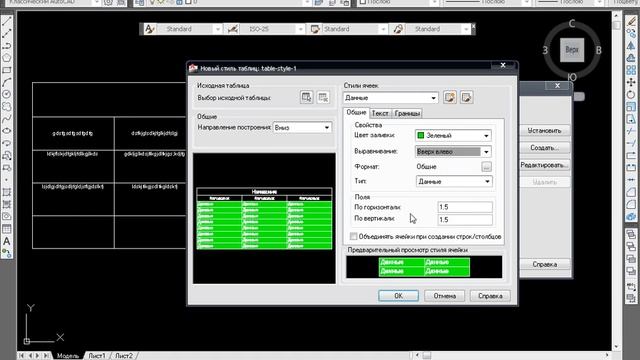Switch to the Модель layout tab
This screenshot has height=360, width=640.
[x=67, y=356]
